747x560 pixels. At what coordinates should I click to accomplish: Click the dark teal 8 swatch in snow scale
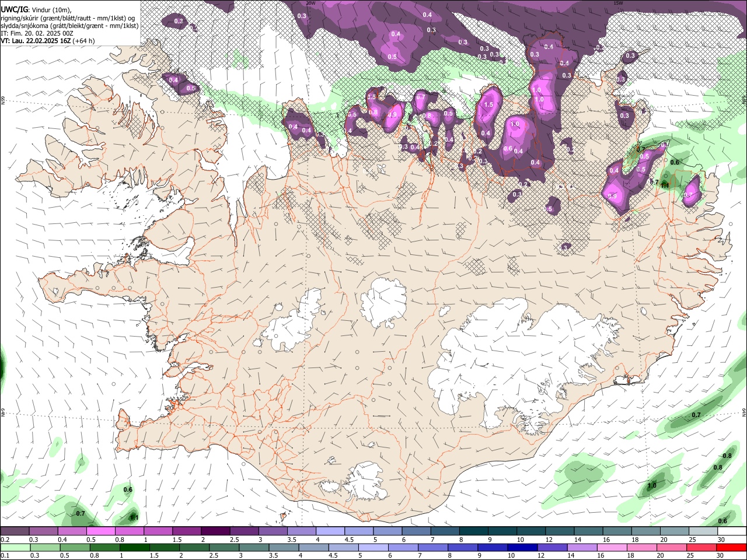tap(473, 531)
